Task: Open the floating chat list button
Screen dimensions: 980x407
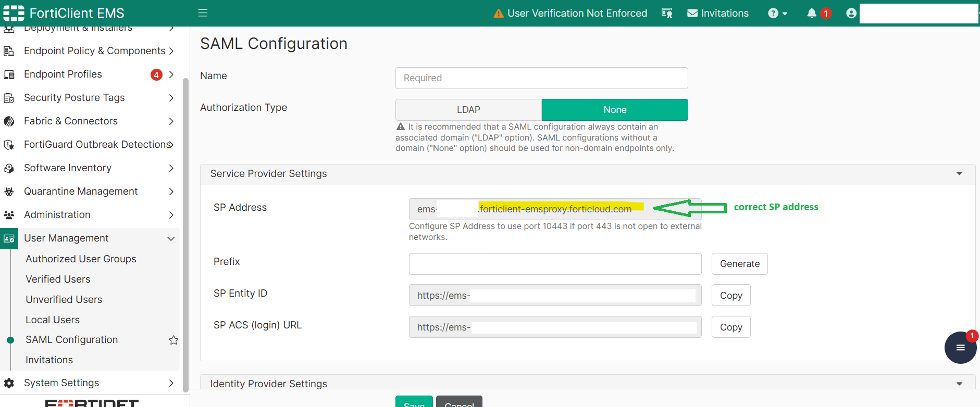Action: point(960,348)
